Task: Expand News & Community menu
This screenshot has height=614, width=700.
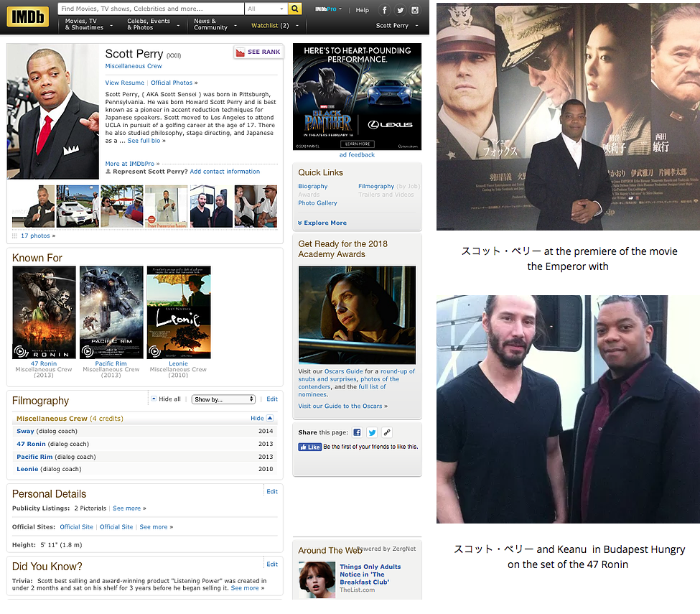Action: point(215,24)
